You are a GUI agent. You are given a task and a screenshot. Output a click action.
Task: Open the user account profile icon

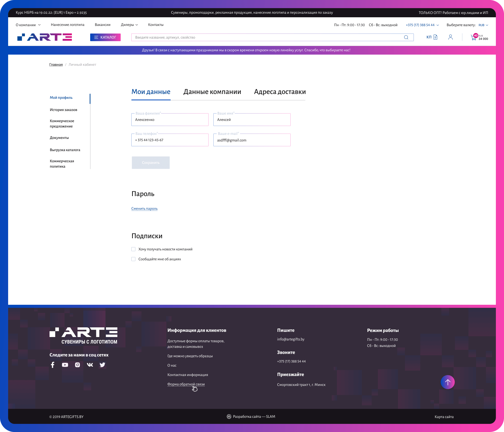450,37
